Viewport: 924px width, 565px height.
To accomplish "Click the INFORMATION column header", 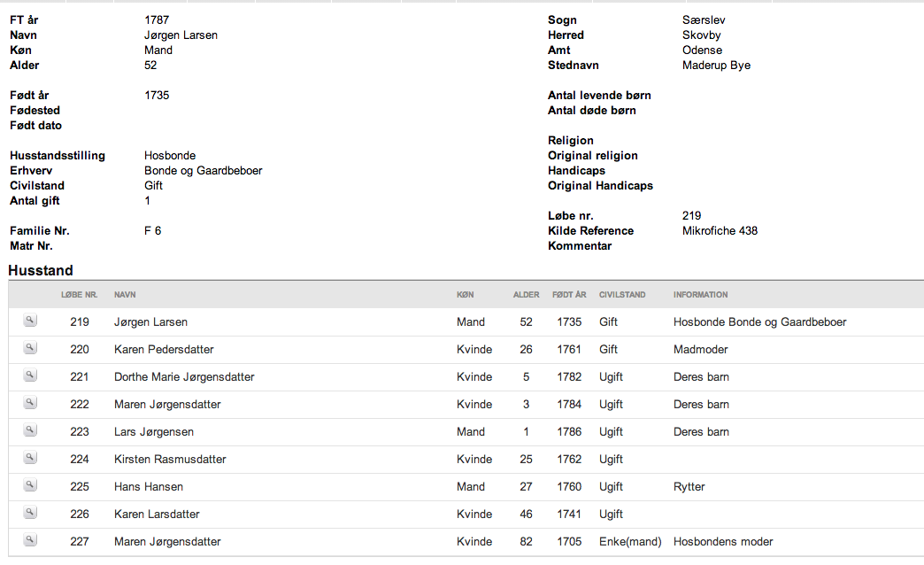I will pos(701,294).
